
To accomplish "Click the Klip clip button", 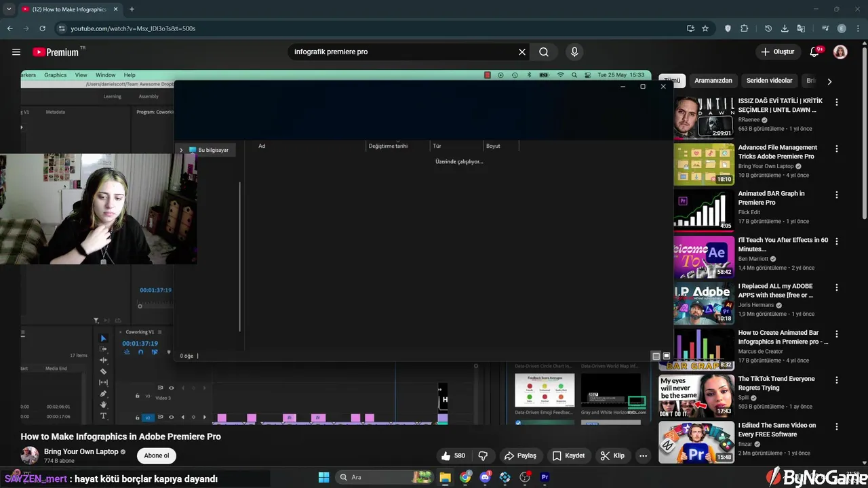I will point(612,455).
